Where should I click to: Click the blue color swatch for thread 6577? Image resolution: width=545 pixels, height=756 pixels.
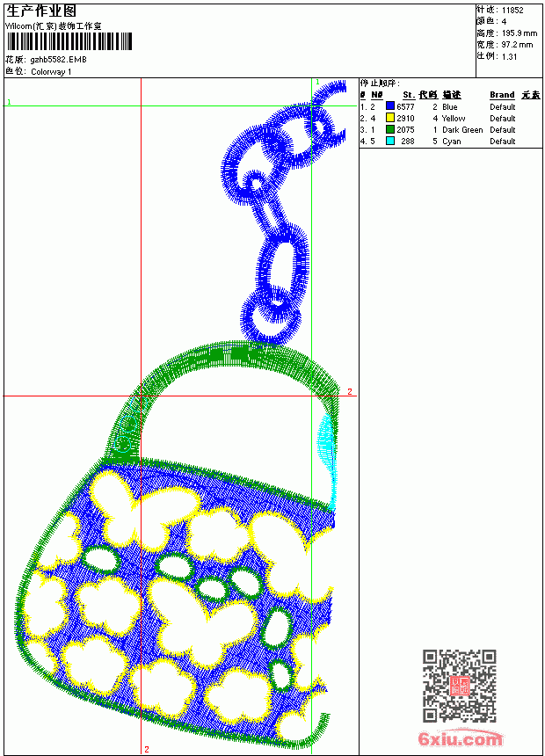pos(390,106)
